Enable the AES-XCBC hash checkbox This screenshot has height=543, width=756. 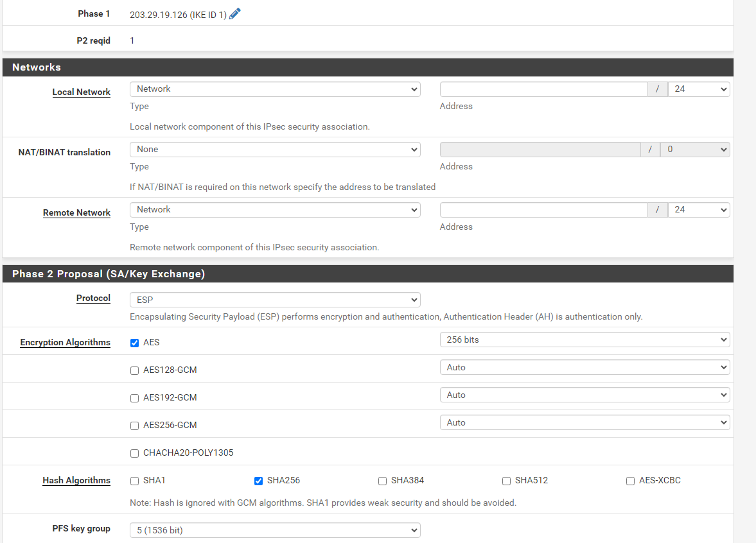click(x=630, y=481)
